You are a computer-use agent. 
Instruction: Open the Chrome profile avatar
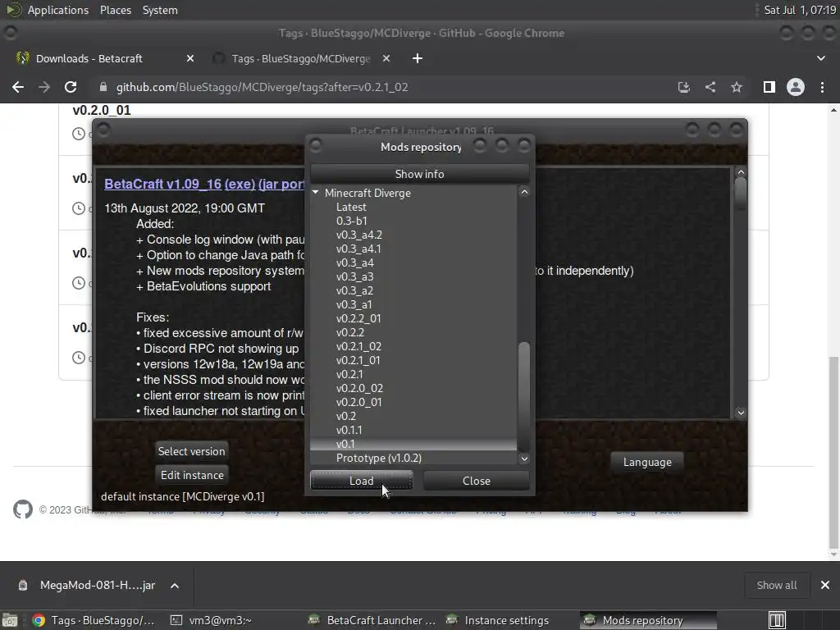click(796, 87)
